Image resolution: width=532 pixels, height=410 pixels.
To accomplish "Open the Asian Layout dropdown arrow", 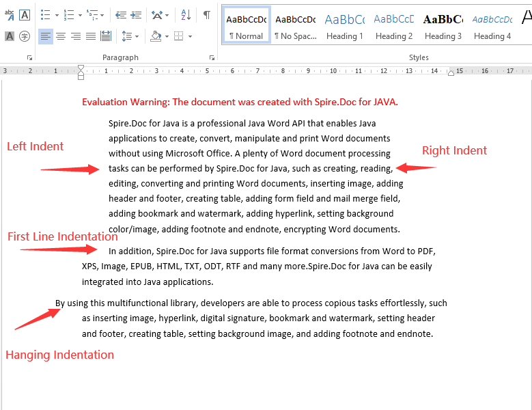I will [167, 15].
